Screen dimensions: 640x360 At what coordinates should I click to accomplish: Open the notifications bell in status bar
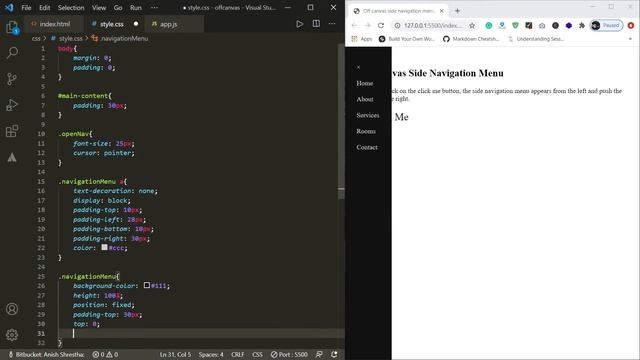point(334,354)
